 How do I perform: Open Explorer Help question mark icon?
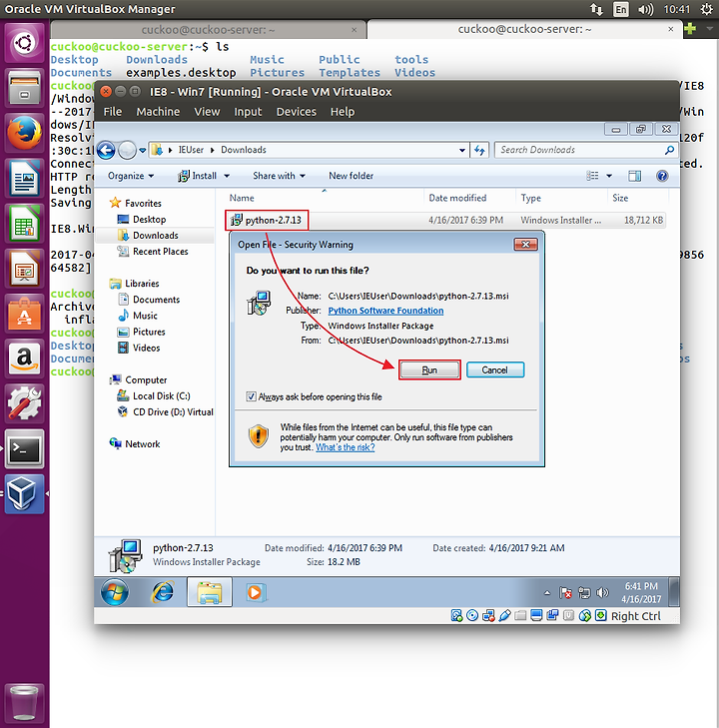(x=662, y=176)
